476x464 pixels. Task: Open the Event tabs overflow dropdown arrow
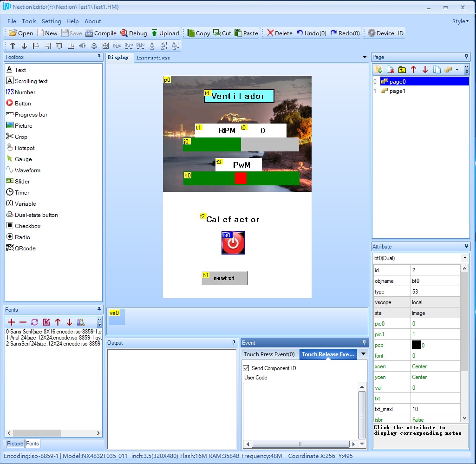point(363,354)
